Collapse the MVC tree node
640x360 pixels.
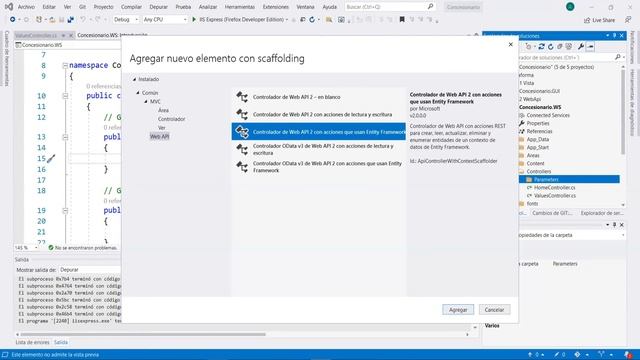146,102
